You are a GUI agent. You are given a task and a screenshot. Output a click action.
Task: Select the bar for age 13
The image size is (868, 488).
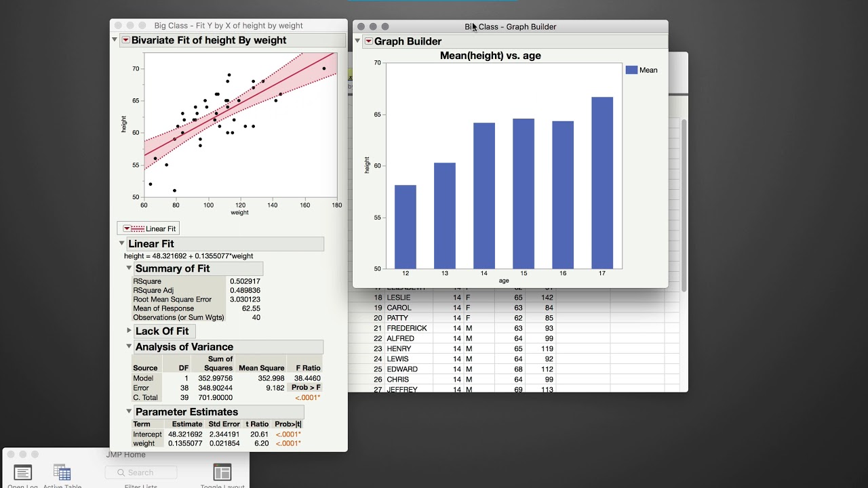[x=445, y=216]
